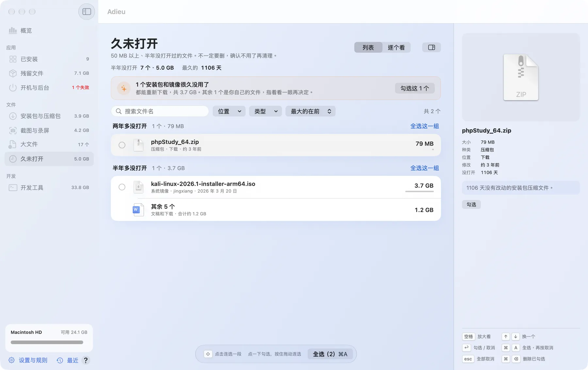Click the settings gear icon at bottom
Viewport: 588px width, 370px height.
pyautogui.click(x=11, y=360)
